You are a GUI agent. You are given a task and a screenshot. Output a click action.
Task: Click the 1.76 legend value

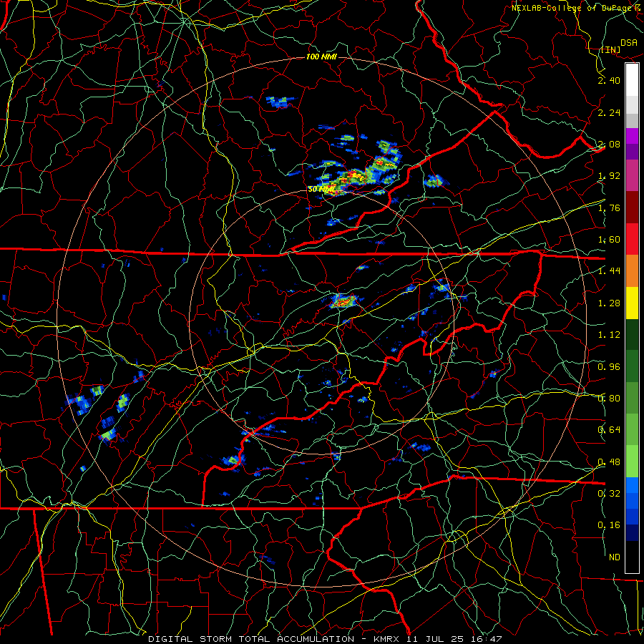point(609,208)
